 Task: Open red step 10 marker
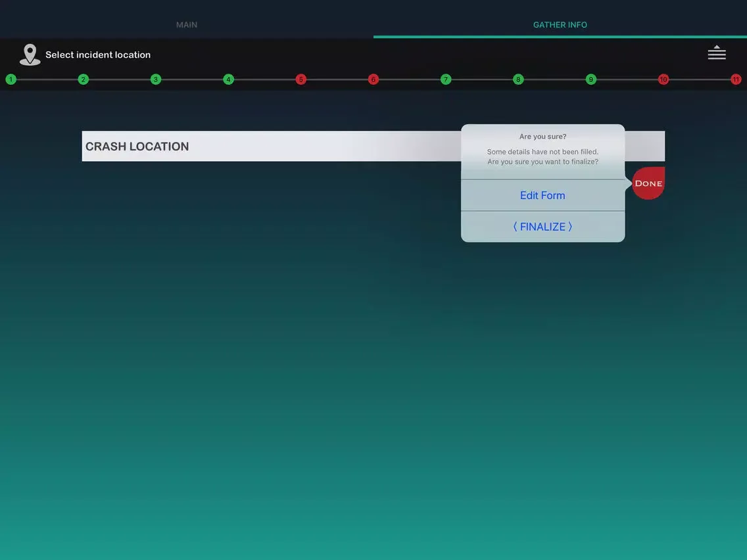coord(663,80)
